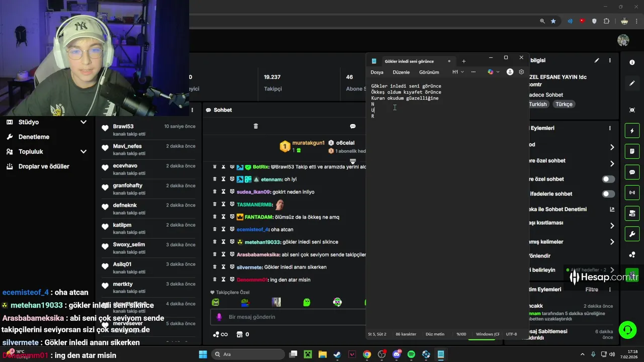Click Filtre in the moderation actions panel

[x=592, y=290]
